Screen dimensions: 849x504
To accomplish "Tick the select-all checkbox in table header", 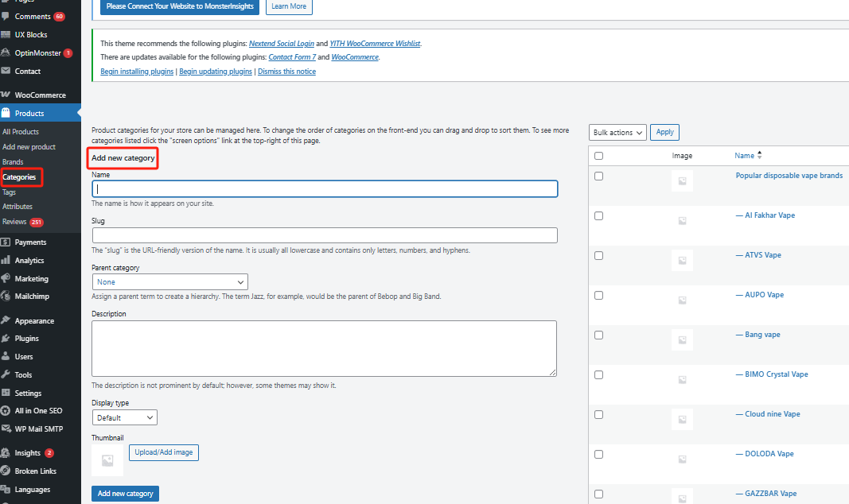I will [x=599, y=157].
